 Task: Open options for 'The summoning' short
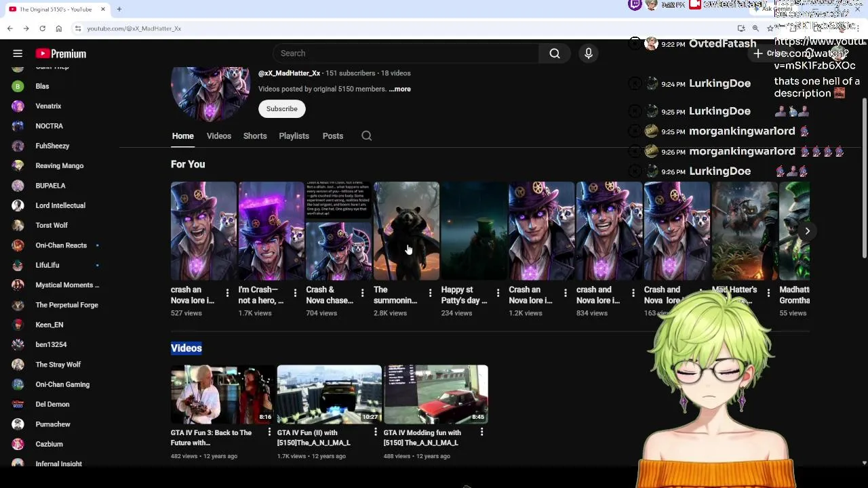pyautogui.click(x=430, y=293)
